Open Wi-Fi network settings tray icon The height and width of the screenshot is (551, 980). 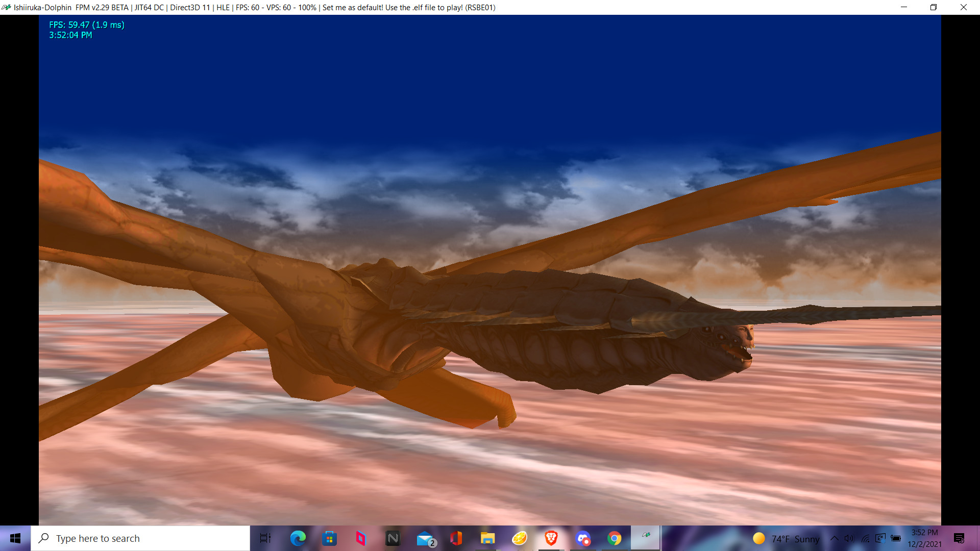(x=865, y=538)
